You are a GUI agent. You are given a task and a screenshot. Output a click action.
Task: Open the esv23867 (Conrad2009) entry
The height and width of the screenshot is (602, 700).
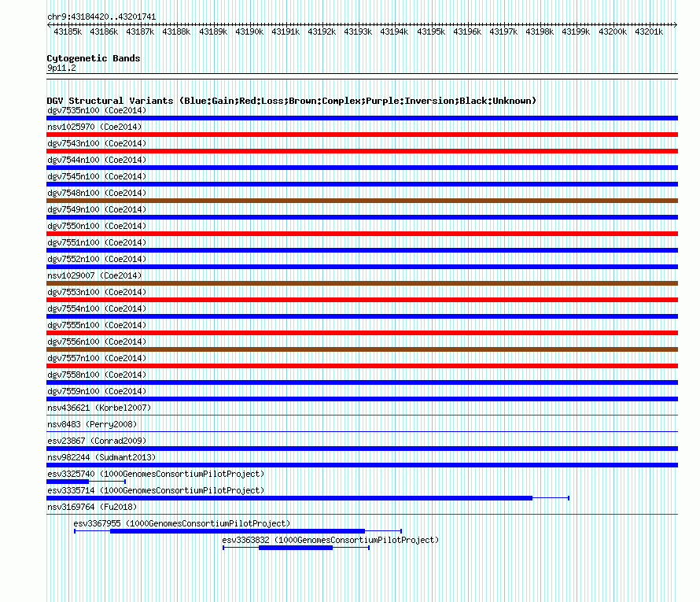[97, 441]
